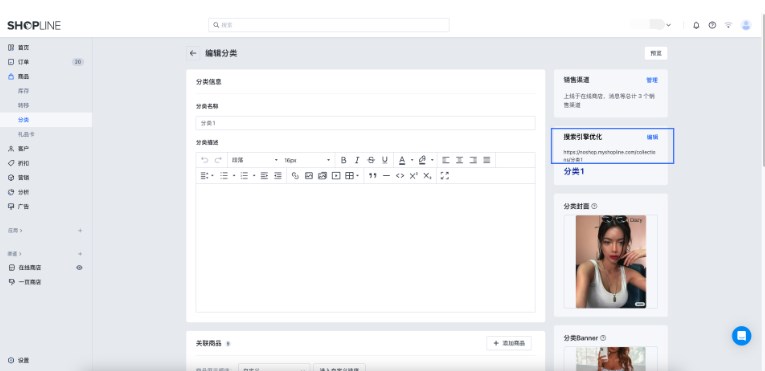Click the plus icon beside 应用
The width and height of the screenshot is (765, 371).
pyautogui.click(x=80, y=230)
